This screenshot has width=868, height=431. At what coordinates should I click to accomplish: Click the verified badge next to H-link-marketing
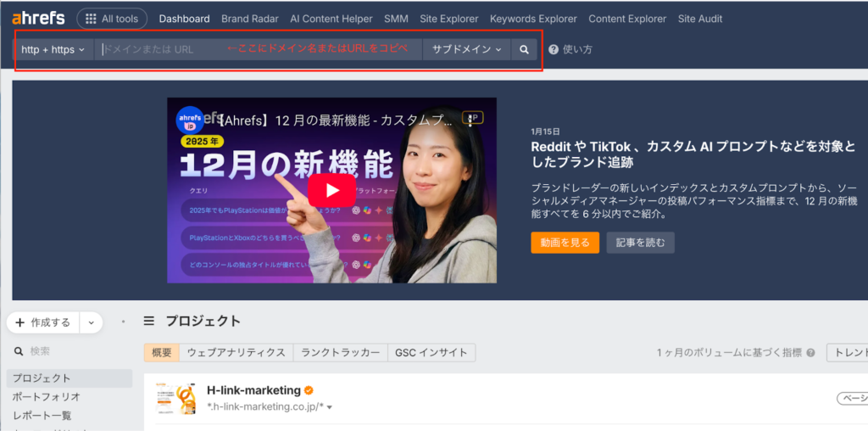309,390
